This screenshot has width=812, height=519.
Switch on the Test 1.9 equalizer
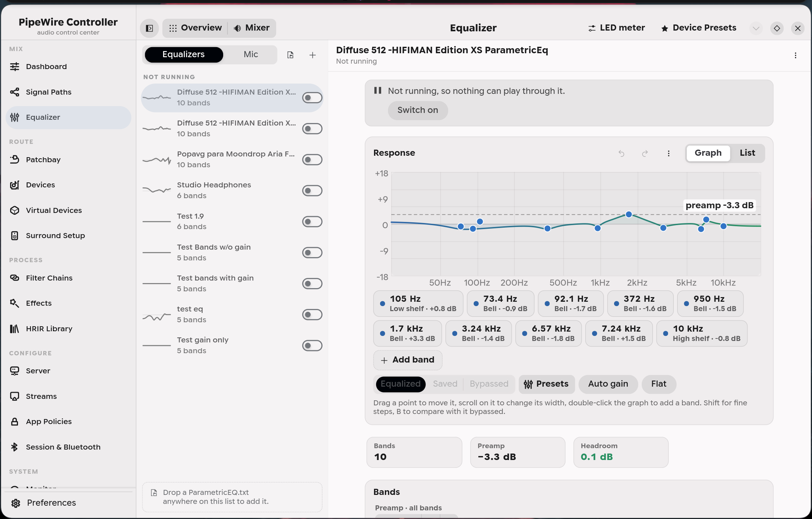coord(312,222)
